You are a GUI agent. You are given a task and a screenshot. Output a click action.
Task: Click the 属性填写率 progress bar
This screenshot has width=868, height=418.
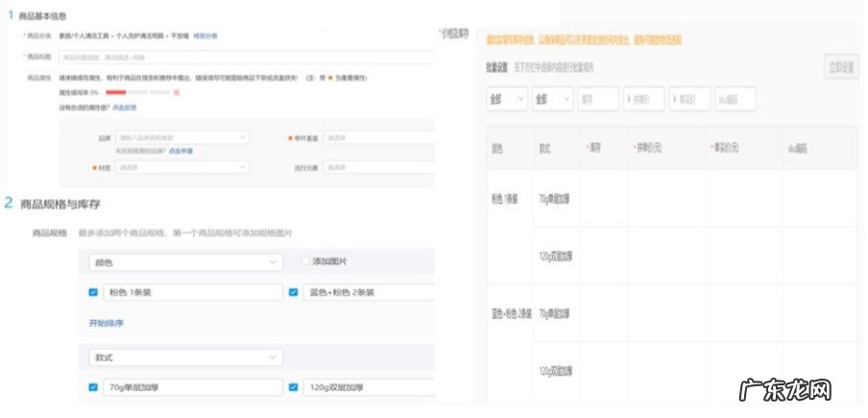137,92
